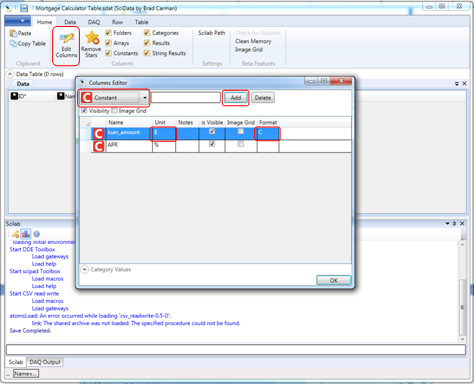Viewport: 474px width, 384px height.
Task: Check Image Grid for loan_amount row
Action: [x=241, y=131]
